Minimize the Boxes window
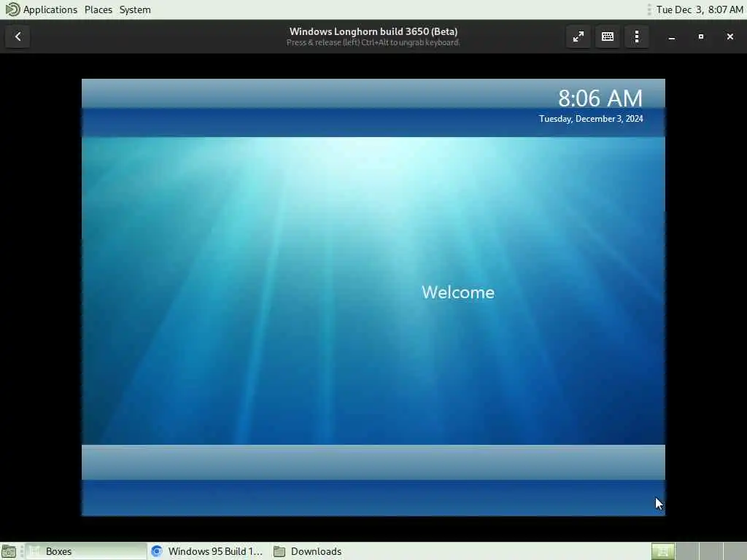The height and width of the screenshot is (560, 747). [672, 36]
